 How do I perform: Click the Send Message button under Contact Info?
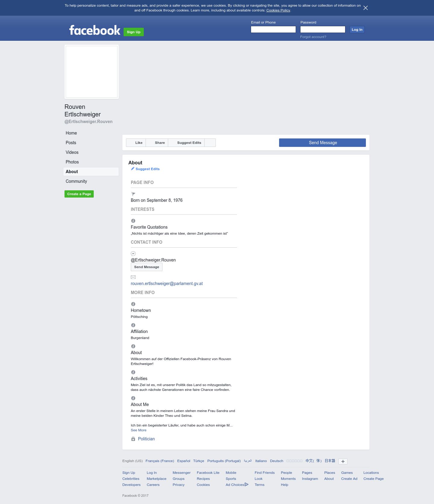coord(146,267)
